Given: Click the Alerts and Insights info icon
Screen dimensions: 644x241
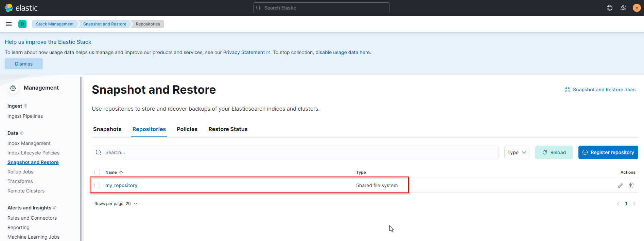Looking at the screenshot, I should tap(55, 208).
